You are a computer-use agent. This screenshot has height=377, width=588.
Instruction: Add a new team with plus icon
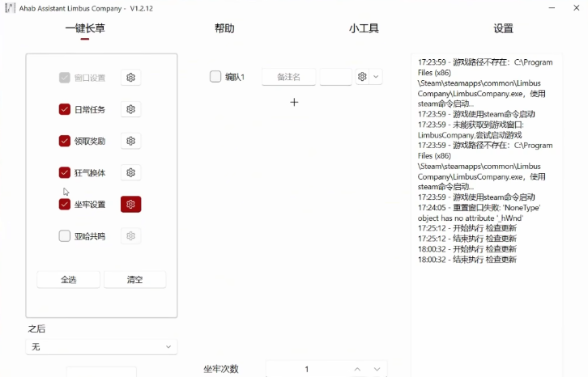[x=294, y=102]
